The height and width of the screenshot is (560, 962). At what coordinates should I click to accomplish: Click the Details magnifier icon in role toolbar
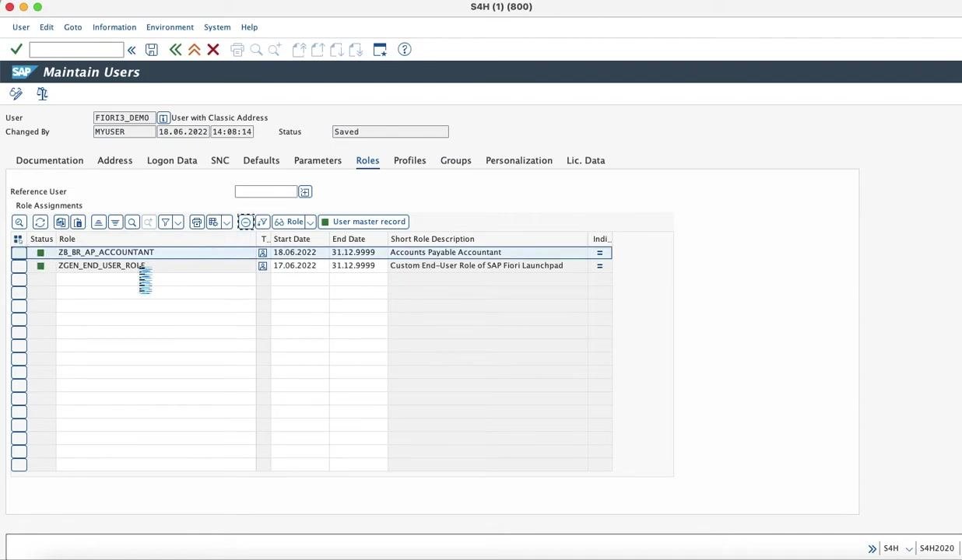click(19, 222)
